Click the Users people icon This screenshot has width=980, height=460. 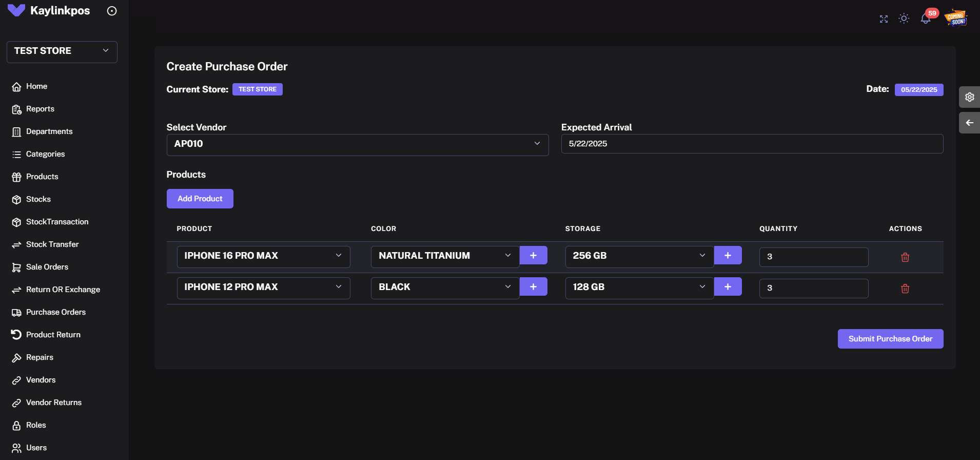[x=16, y=448]
